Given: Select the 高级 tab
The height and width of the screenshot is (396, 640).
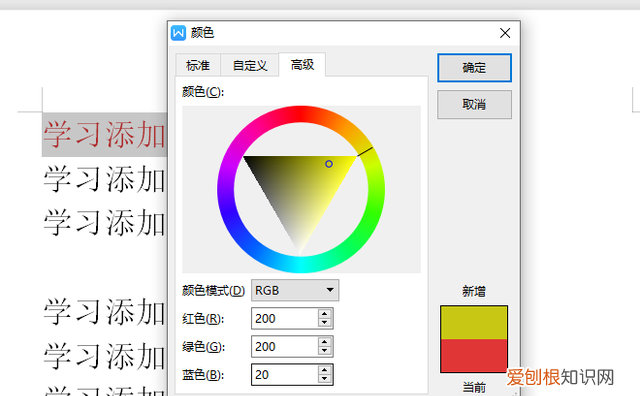Looking at the screenshot, I should tap(302, 65).
